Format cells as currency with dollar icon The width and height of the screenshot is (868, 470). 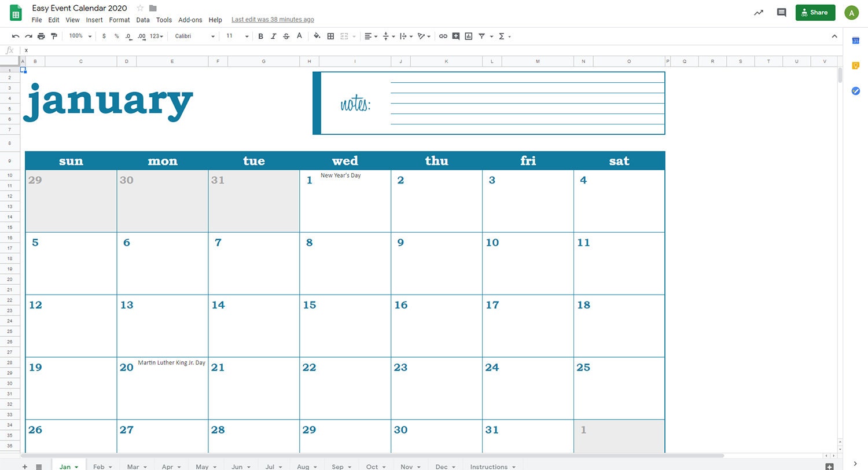[104, 36]
